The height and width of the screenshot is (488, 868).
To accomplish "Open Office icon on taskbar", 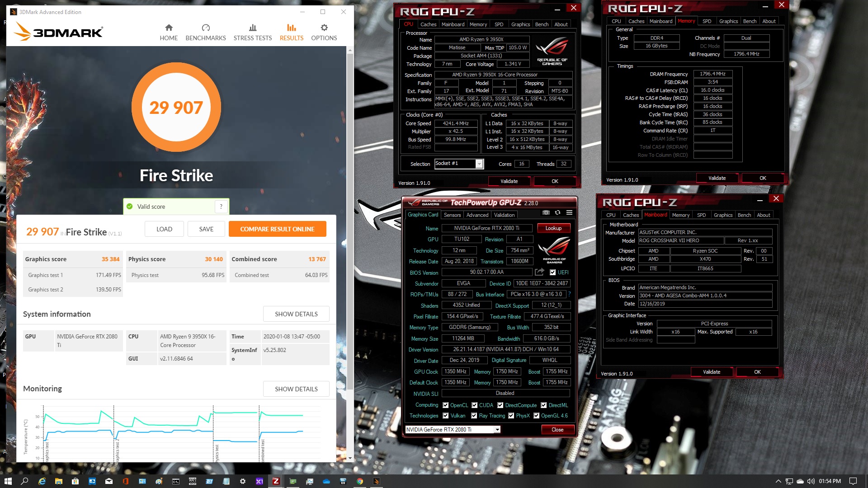I will pyautogui.click(x=126, y=481).
